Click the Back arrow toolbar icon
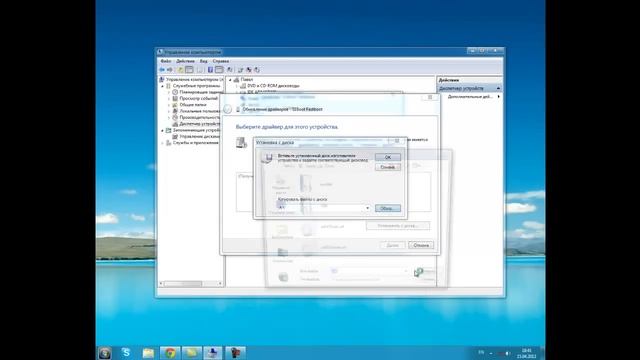Image resolution: width=640 pixels, height=360 pixels. tap(162, 70)
